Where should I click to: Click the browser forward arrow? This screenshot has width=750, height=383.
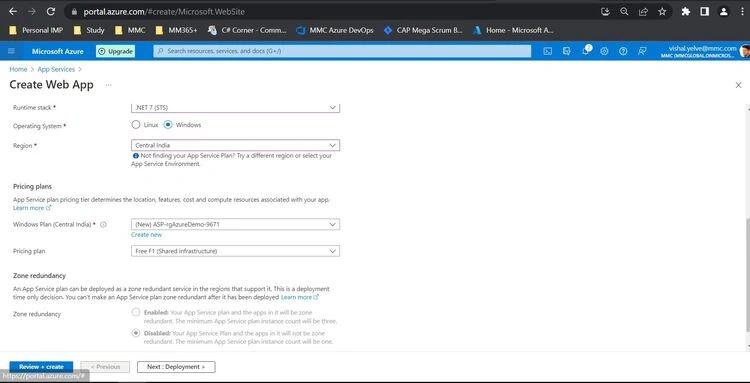[x=32, y=11]
